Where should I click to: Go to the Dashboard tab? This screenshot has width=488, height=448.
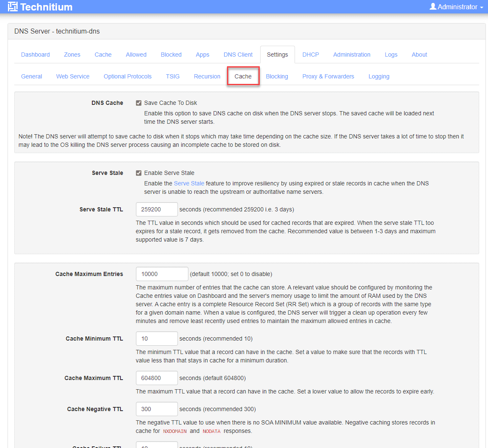pos(36,55)
